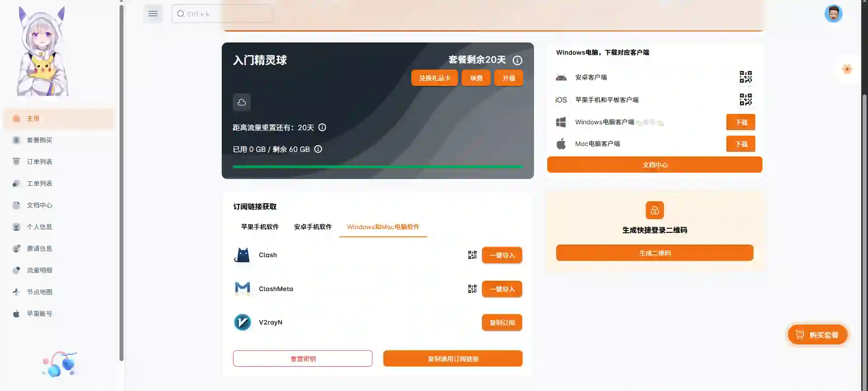Image resolution: width=868 pixels, height=391 pixels.
Task: Click the 生成二维码 button
Action: click(x=654, y=253)
